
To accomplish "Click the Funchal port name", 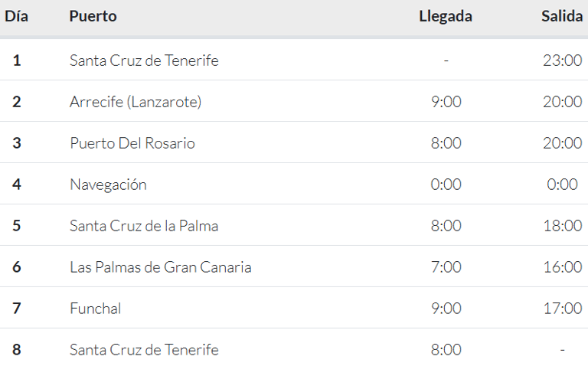I will (x=95, y=309).
